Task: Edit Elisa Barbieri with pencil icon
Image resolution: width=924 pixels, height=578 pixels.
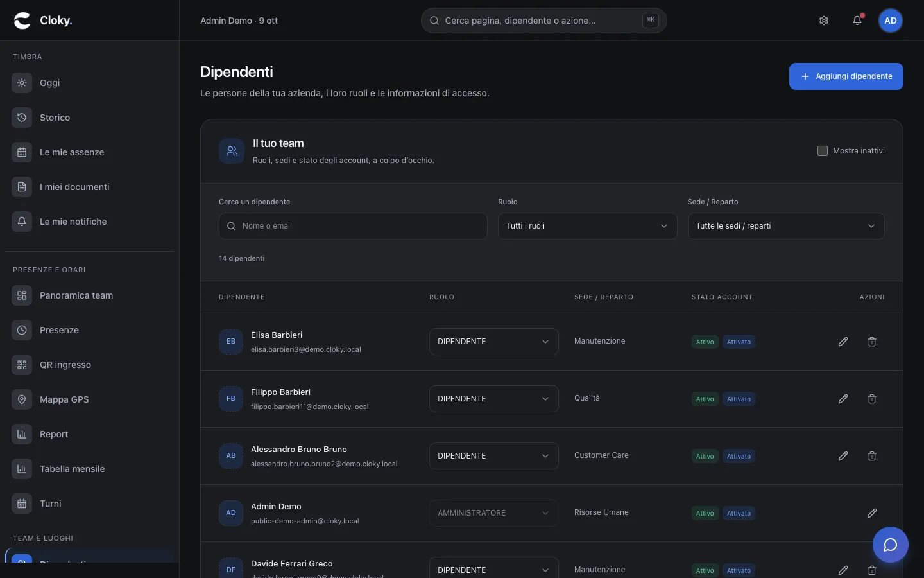Action: tap(843, 342)
